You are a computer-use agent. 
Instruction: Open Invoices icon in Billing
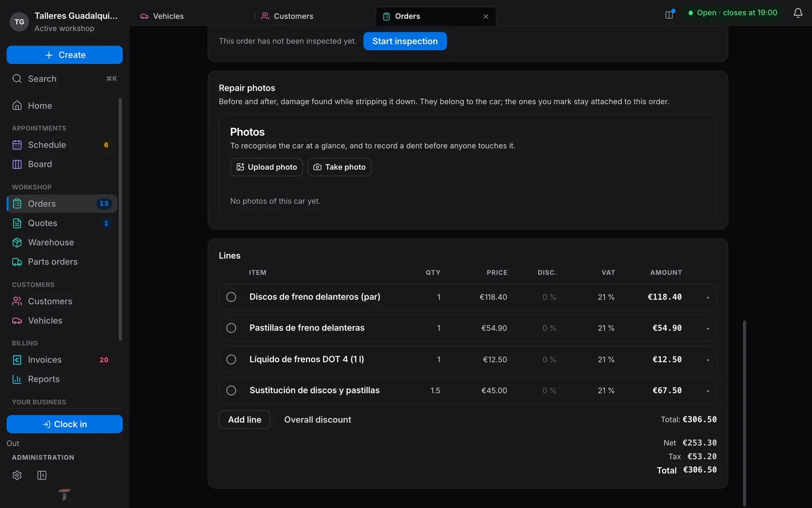pyautogui.click(x=17, y=360)
